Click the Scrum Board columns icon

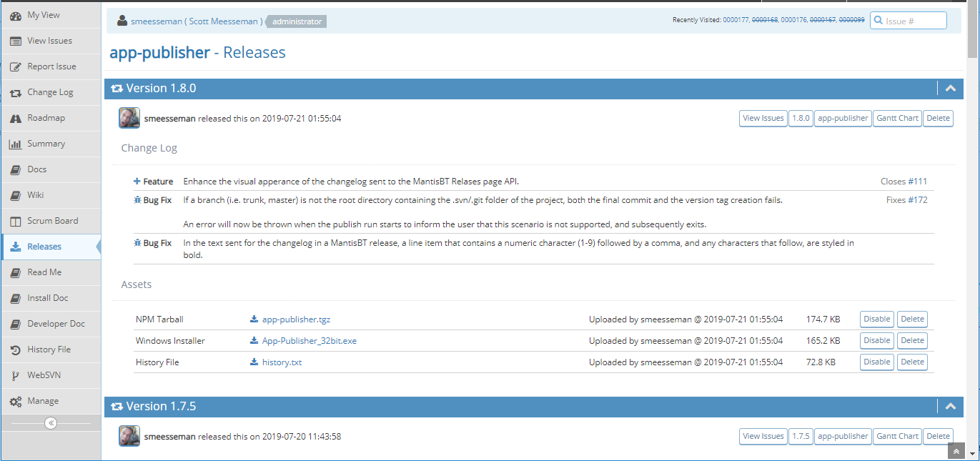(15, 221)
